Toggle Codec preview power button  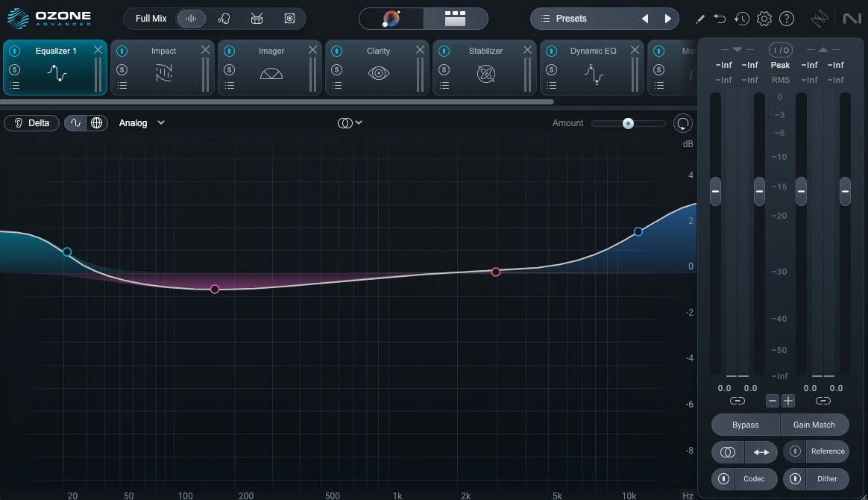pos(723,478)
